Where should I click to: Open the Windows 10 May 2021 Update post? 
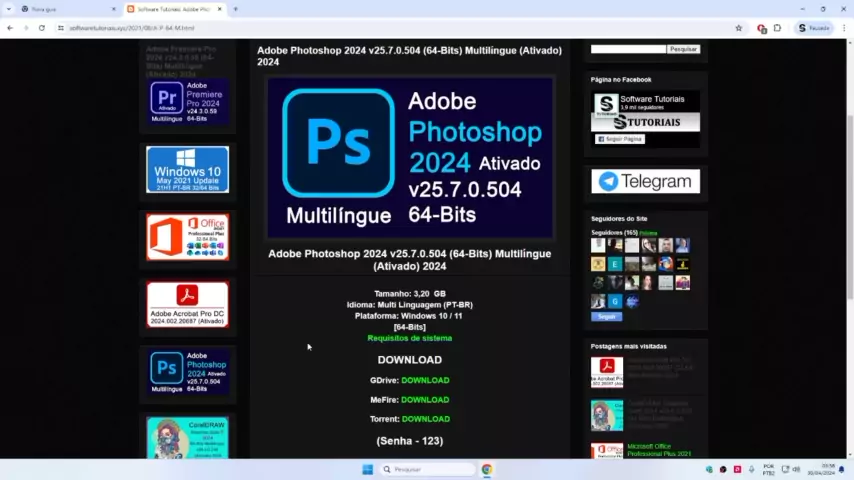(x=188, y=169)
